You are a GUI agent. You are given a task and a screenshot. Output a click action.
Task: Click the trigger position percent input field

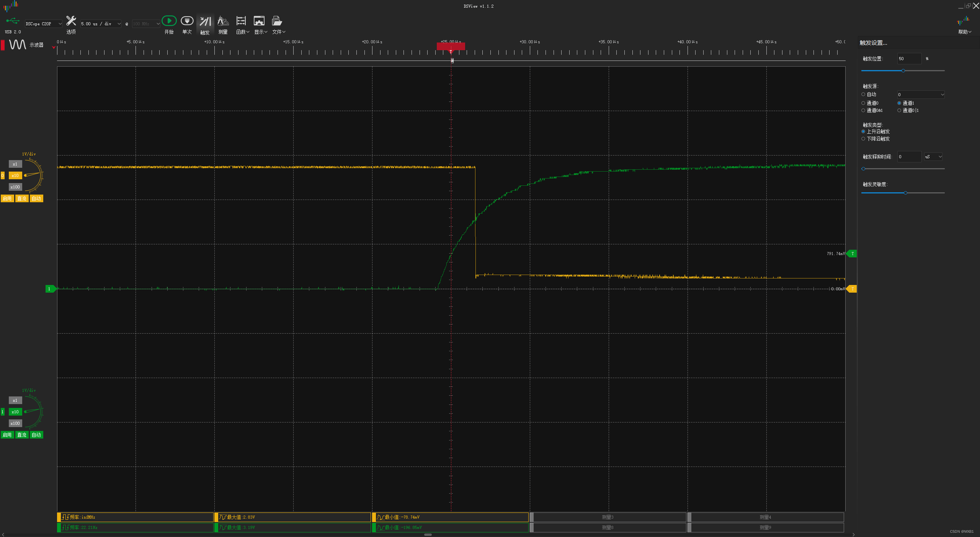(909, 59)
